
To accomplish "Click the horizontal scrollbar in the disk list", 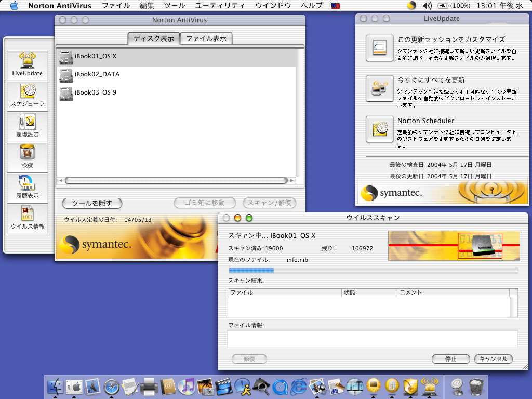I will point(177,180).
